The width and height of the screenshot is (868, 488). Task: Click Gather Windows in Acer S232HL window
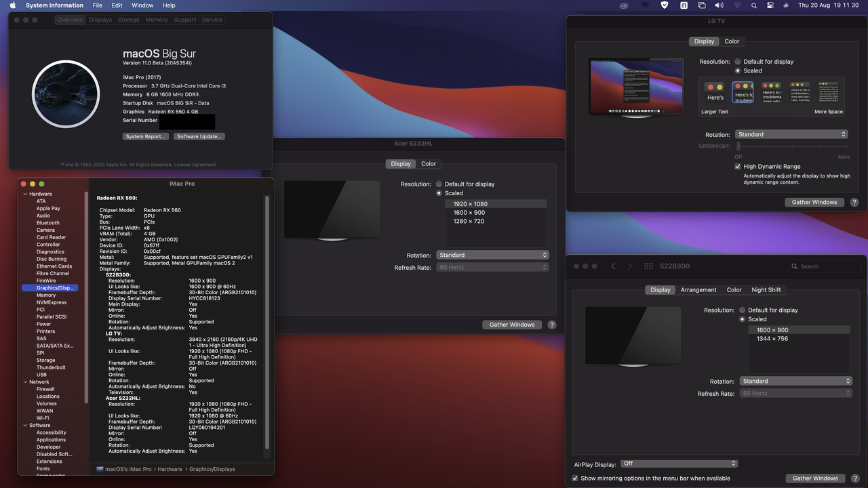point(512,325)
